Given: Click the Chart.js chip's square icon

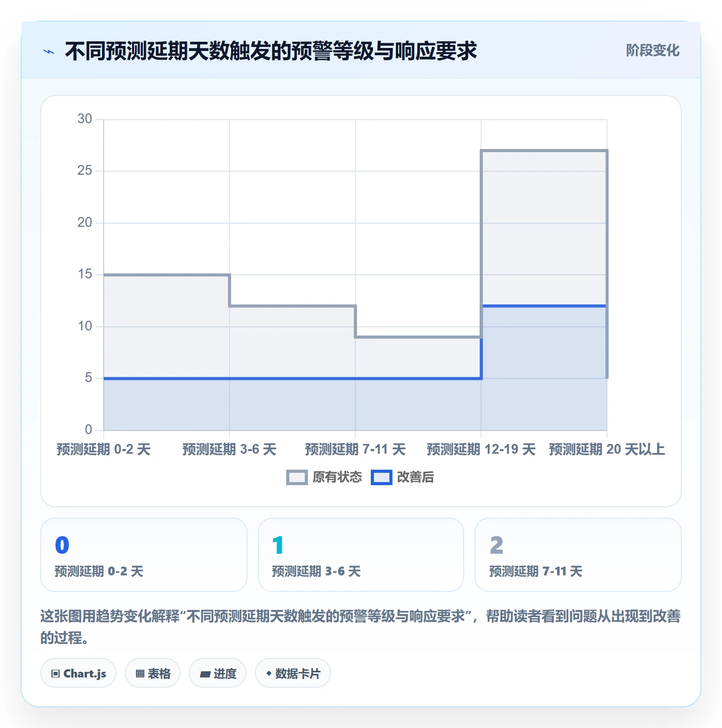Looking at the screenshot, I should click(x=56, y=674).
